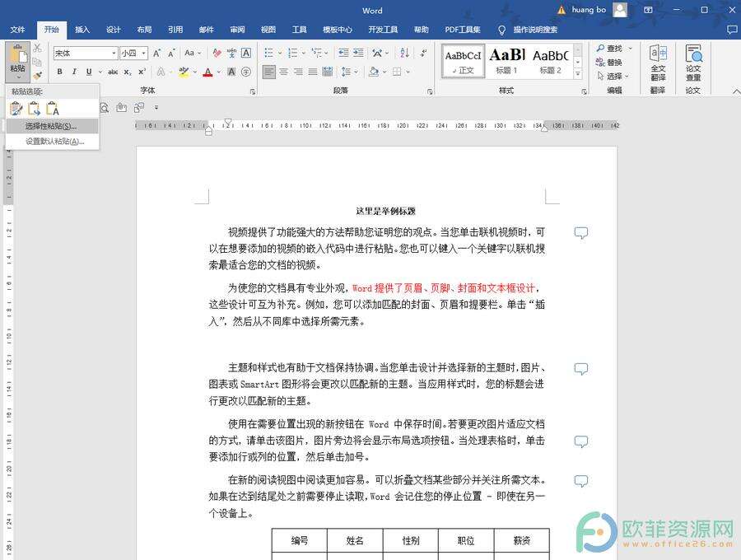Increase font size with A-up icon
The height and width of the screenshot is (560, 741).
click(x=156, y=53)
